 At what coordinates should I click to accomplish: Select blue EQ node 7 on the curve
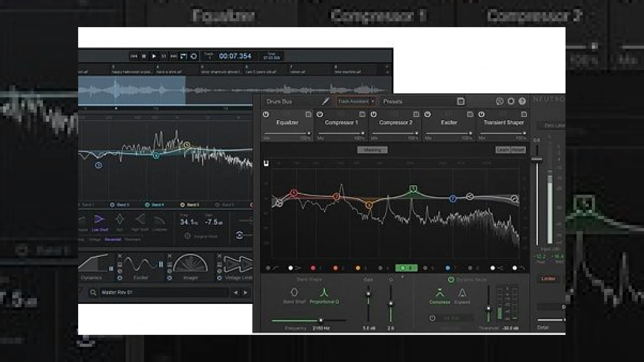[x=453, y=198]
